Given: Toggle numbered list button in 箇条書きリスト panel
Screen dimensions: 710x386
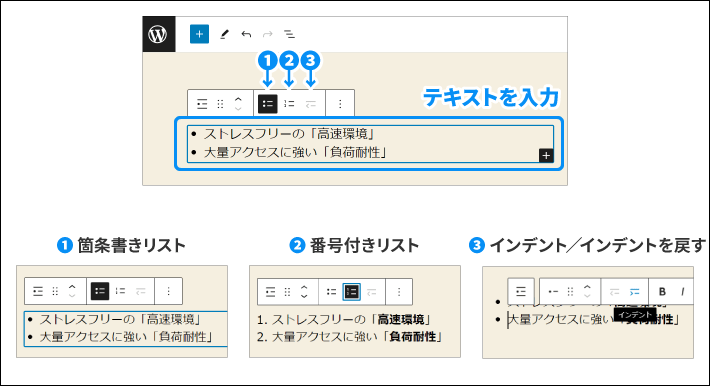Looking at the screenshot, I should pyautogui.click(x=120, y=291).
